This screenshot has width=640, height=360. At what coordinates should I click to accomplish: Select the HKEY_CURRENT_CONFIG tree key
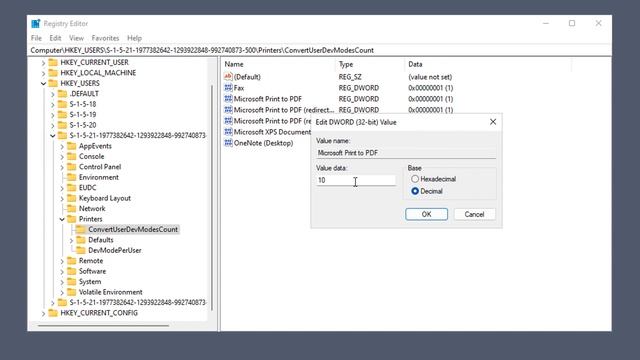click(x=99, y=313)
